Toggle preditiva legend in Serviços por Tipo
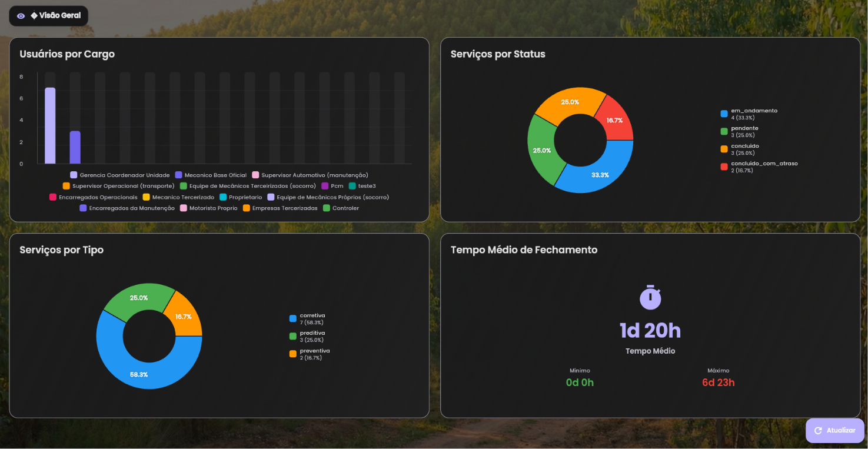868x449 pixels. coord(307,336)
